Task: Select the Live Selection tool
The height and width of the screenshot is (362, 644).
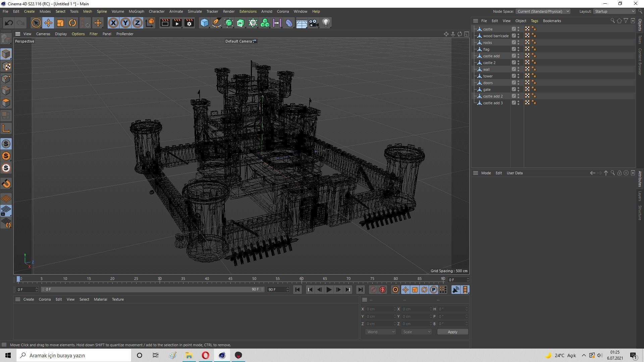Action: click(36, 23)
